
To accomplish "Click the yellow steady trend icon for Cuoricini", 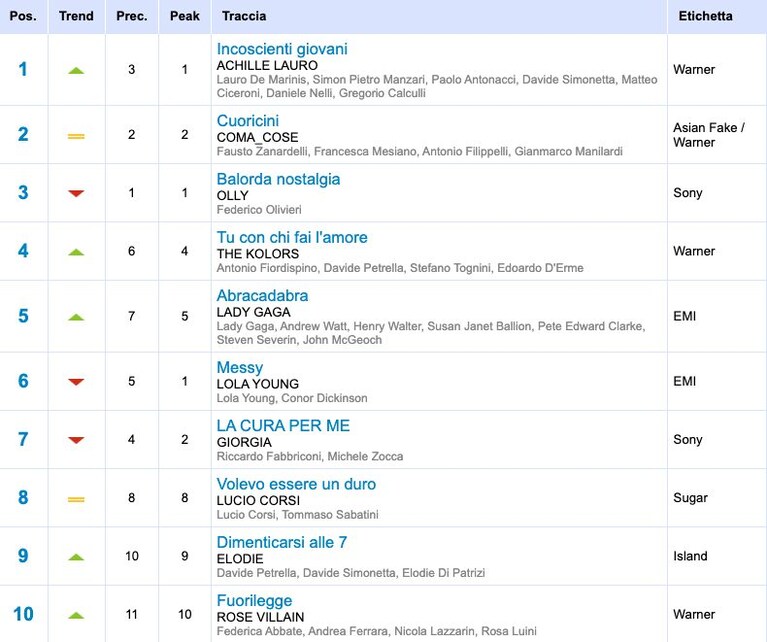I will 76,136.
